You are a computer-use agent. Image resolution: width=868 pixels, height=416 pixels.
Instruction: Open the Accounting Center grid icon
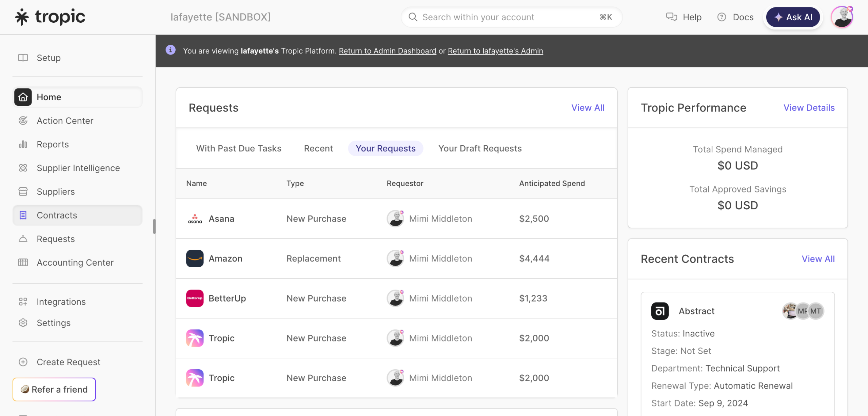[x=23, y=263]
